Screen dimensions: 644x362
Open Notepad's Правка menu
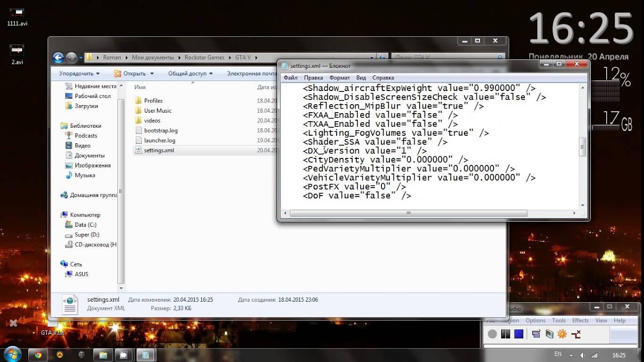tap(313, 78)
